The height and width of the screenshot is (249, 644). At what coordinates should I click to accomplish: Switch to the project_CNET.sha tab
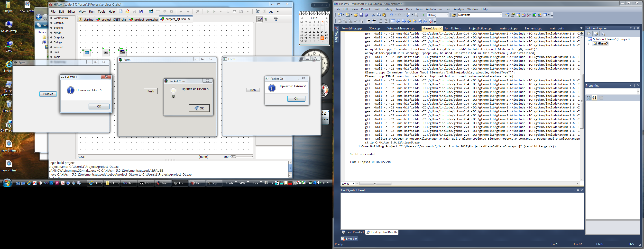[x=111, y=19]
